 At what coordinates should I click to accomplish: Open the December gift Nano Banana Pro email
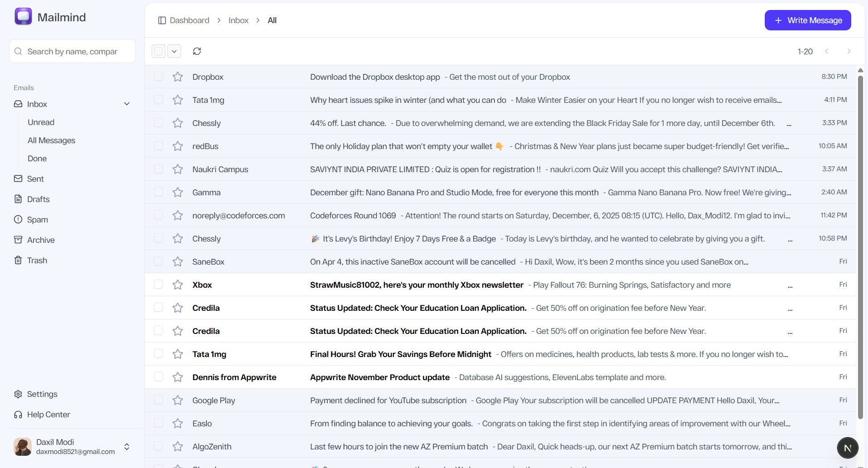click(500, 193)
